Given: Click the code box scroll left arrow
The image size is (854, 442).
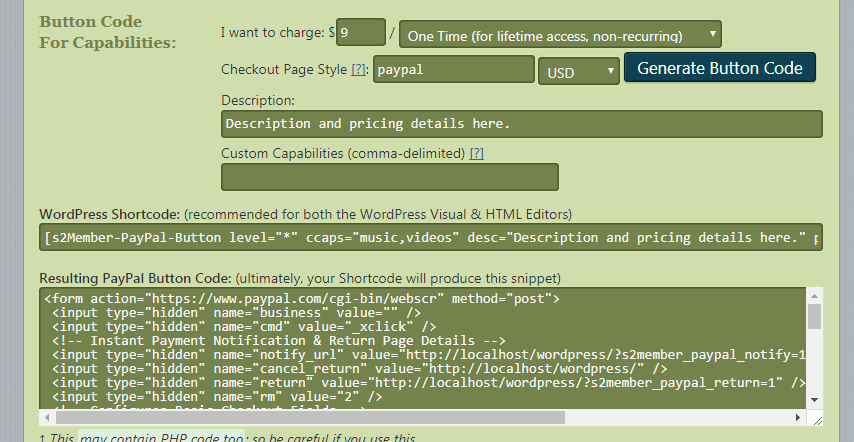Looking at the screenshot, I should [48, 417].
